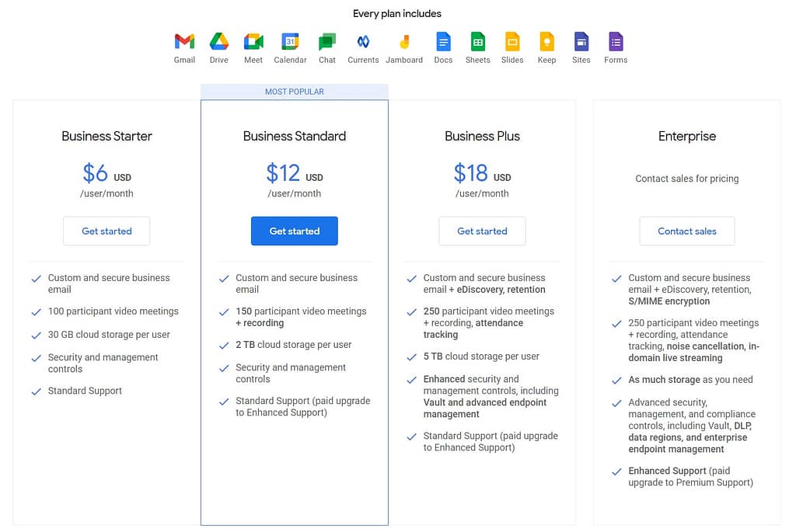Click Get started under Business Starter
This screenshot has height=532, width=796.
pos(106,231)
